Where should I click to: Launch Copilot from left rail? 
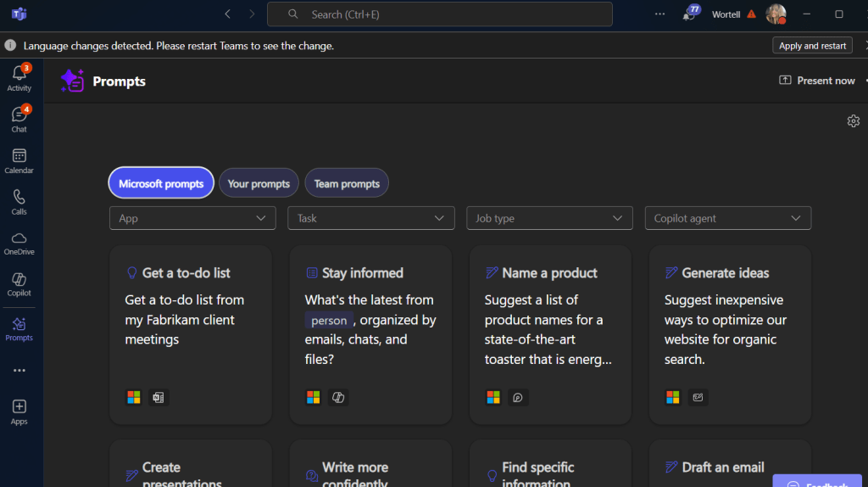point(19,284)
